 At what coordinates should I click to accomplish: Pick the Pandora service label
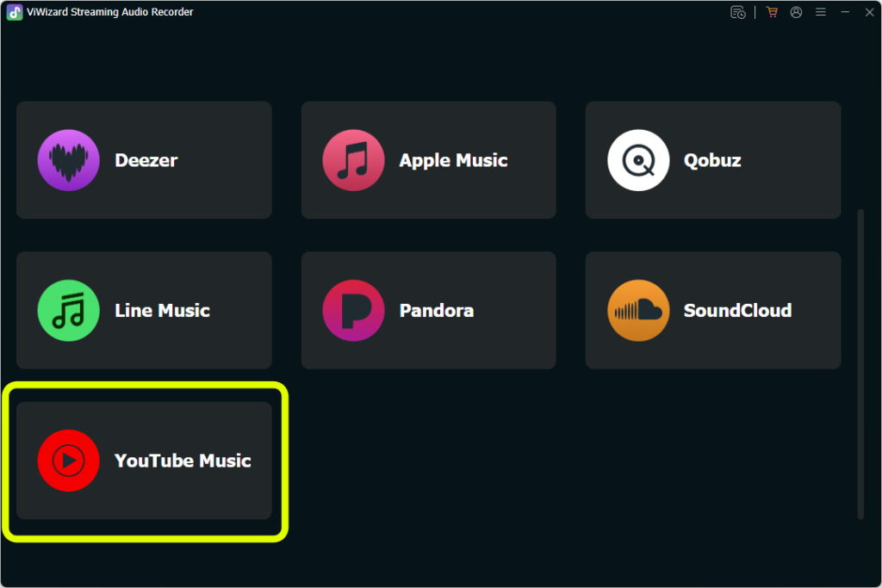[436, 311]
